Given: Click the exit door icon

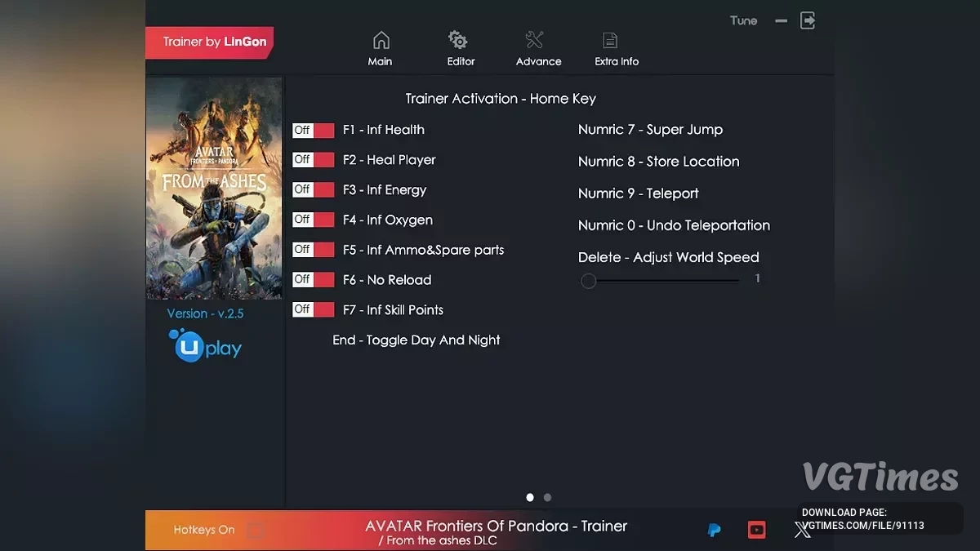Looking at the screenshot, I should [808, 20].
